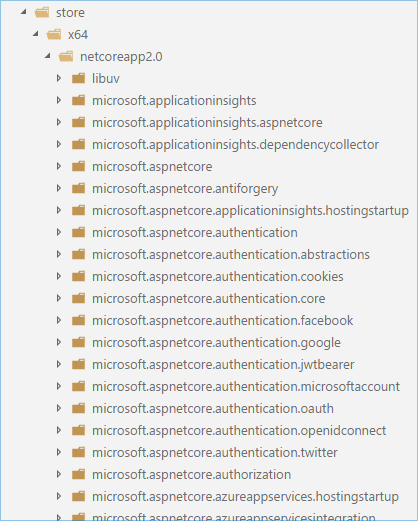Click folder icon for authentication.microsoftaccount
The width and height of the screenshot is (418, 521).
tap(79, 386)
